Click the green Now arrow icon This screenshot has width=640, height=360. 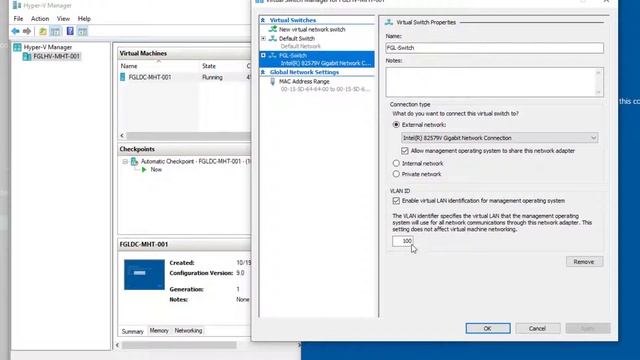(x=144, y=169)
